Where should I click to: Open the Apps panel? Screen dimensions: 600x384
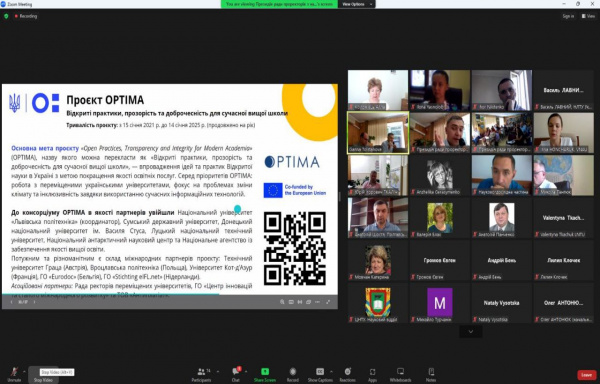(372, 374)
